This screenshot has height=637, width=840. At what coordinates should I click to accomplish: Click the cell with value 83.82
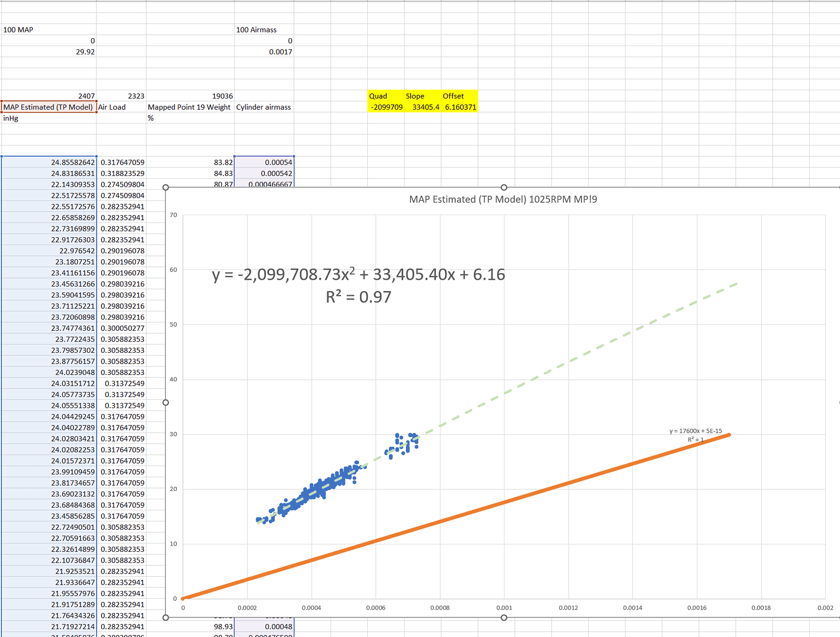click(x=190, y=162)
